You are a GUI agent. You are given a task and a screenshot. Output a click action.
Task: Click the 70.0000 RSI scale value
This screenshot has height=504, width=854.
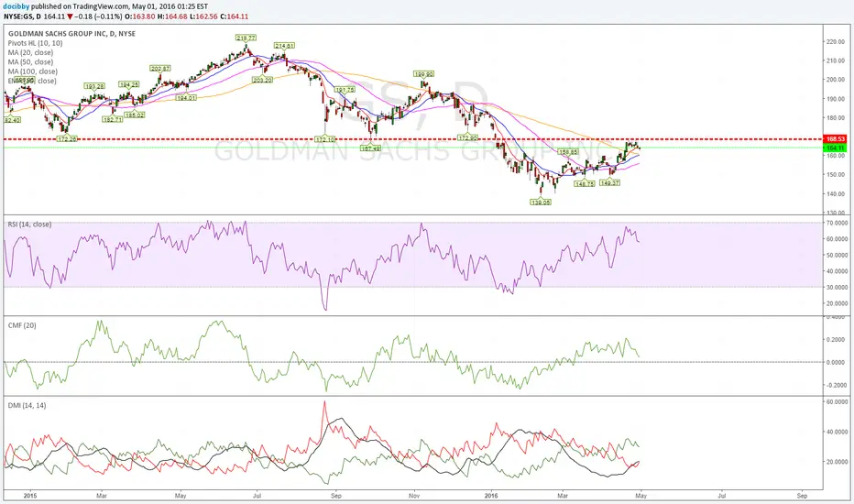tap(836, 223)
